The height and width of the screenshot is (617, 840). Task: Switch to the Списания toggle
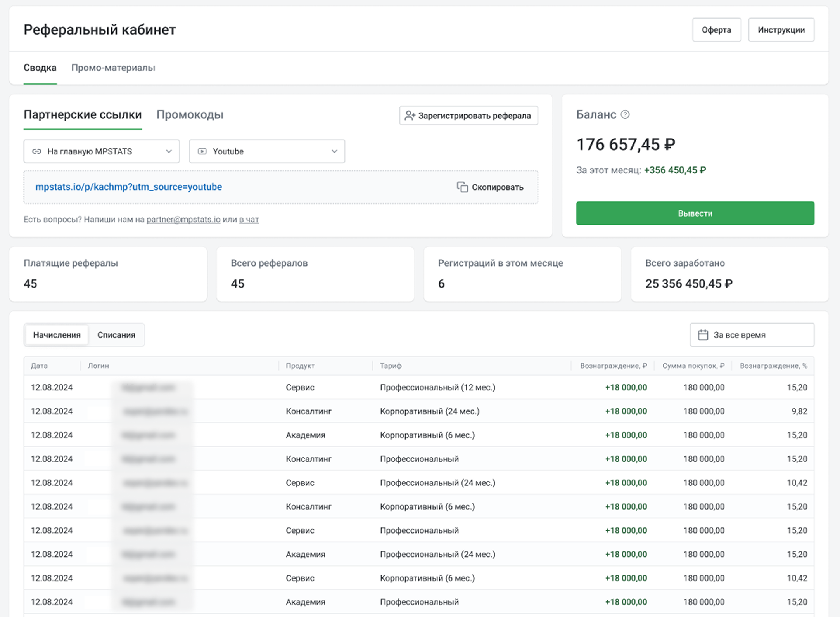click(116, 335)
